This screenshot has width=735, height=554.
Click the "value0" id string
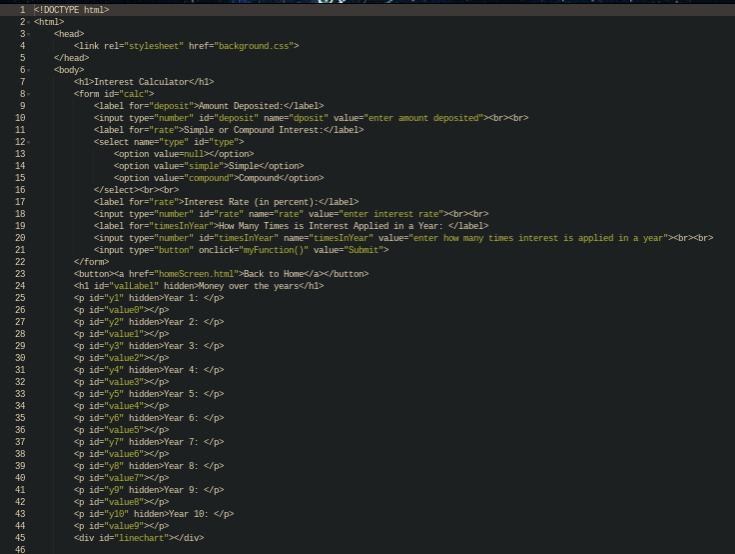click(126, 310)
